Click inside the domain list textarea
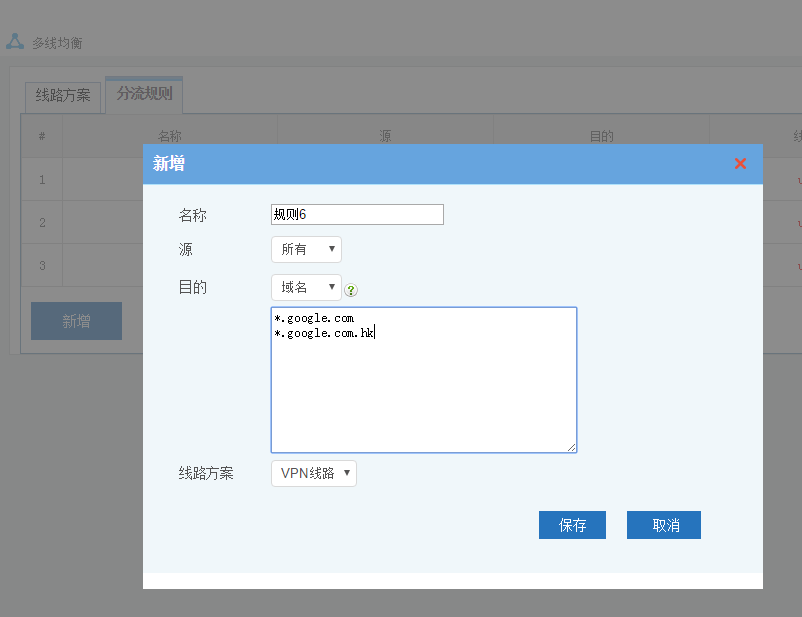 pos(423,390)
